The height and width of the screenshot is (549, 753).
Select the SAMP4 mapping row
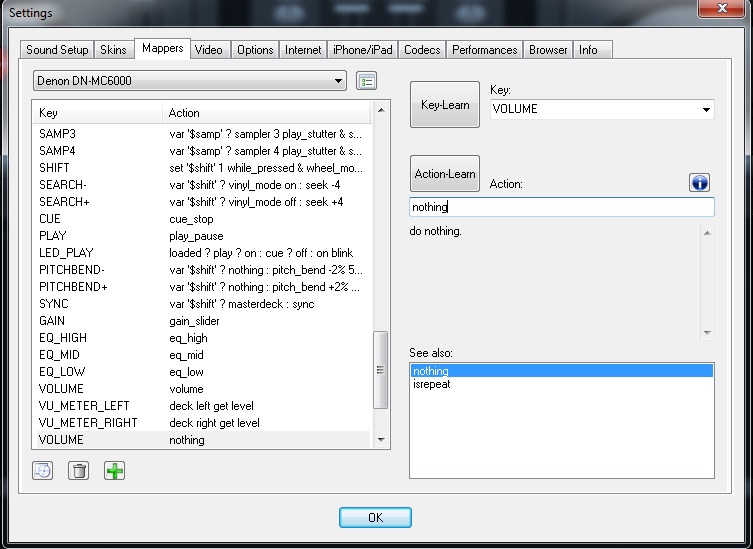(204, 151)
